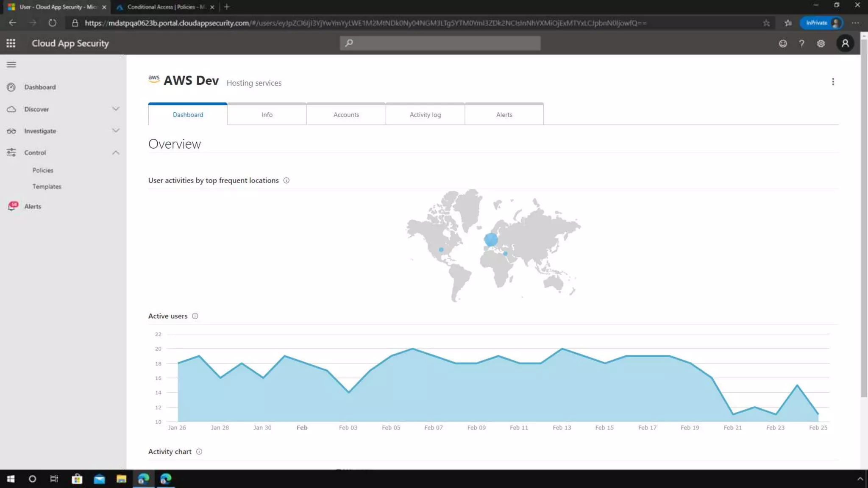Switch to the Activity log tab
Screen dimensions: 868x488
click(425, 114)
